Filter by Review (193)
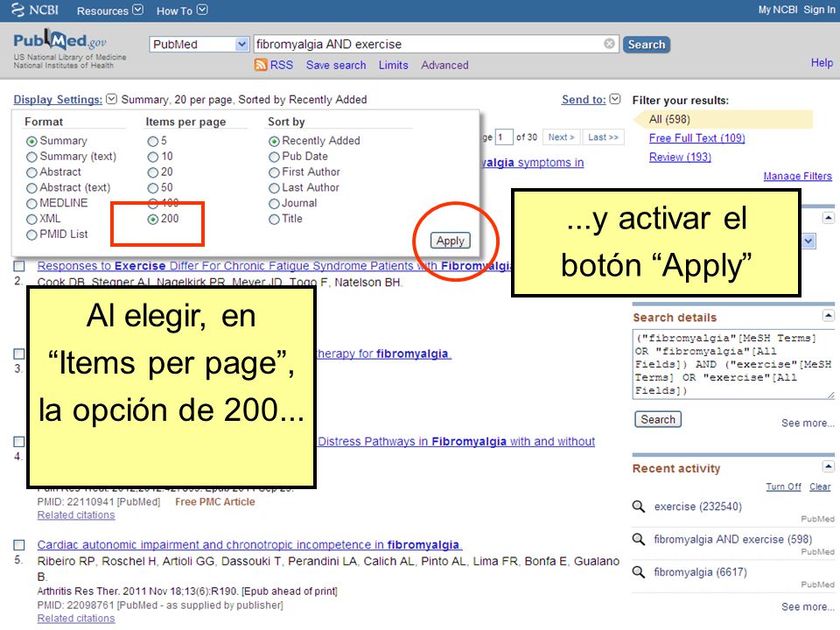Screen dimensions: 840x630 (680, 157)
